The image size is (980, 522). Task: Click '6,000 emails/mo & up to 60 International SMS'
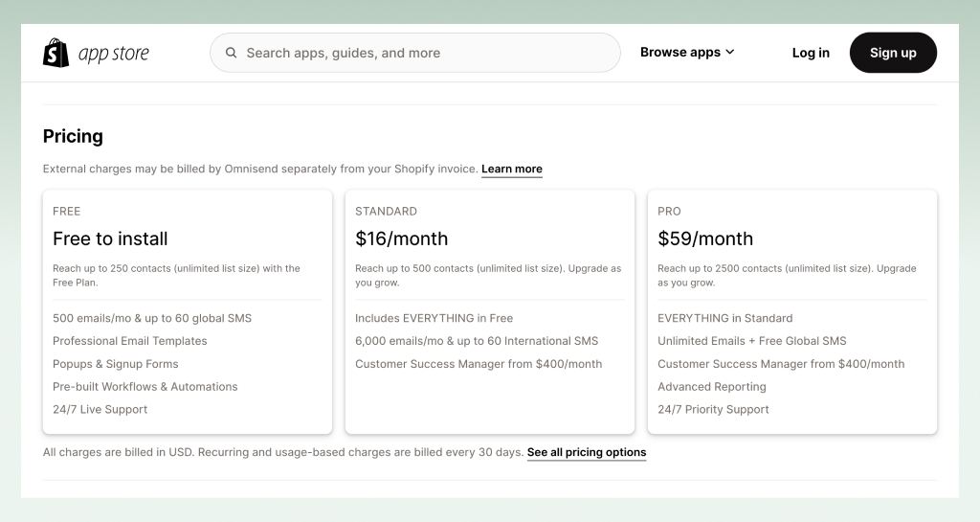coord(477,341)
